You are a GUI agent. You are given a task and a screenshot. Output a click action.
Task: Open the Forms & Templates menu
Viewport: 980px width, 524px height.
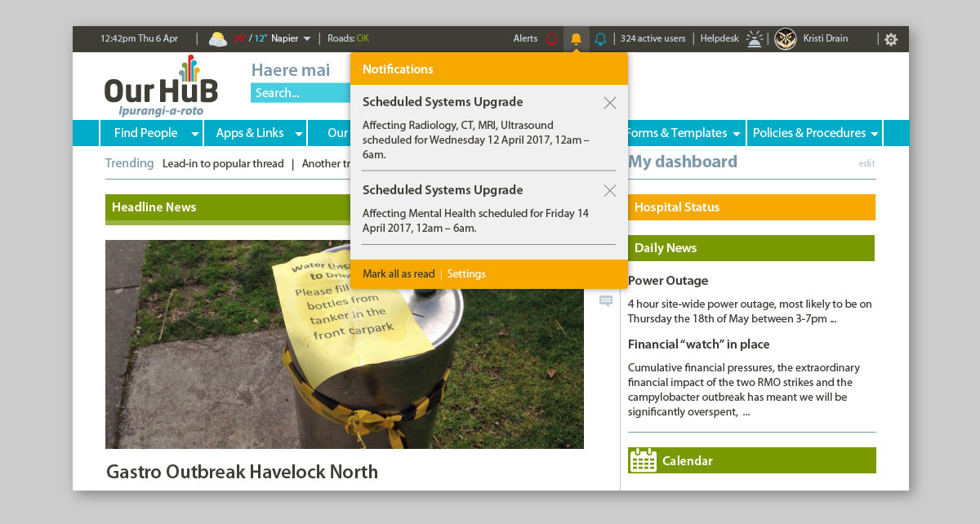coord(684,133)
